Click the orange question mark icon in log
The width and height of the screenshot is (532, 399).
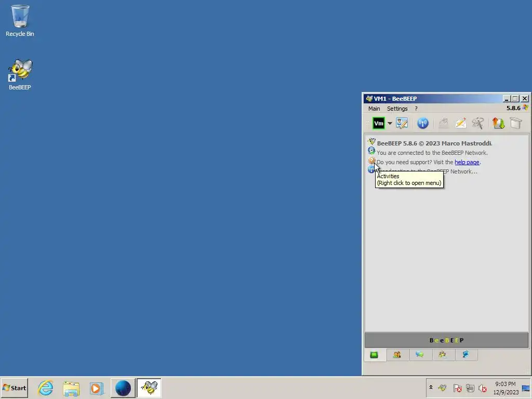tap(371, 160)
